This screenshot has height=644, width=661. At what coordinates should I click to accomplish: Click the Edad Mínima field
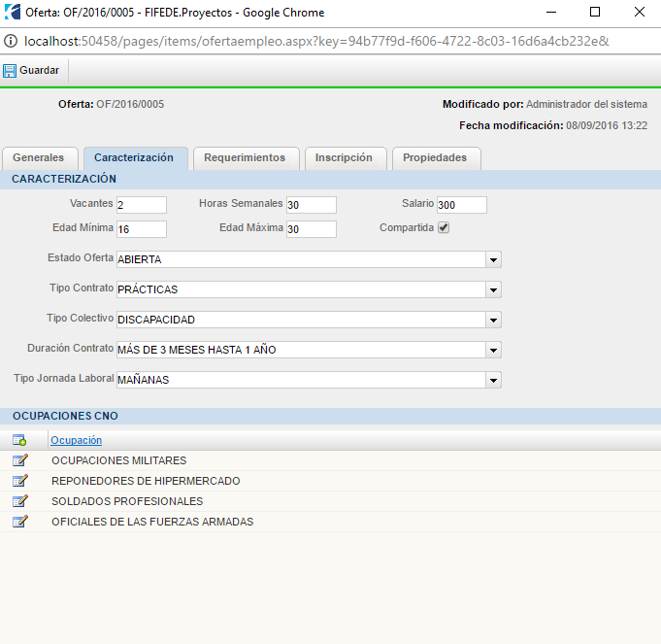pos(142,229)
